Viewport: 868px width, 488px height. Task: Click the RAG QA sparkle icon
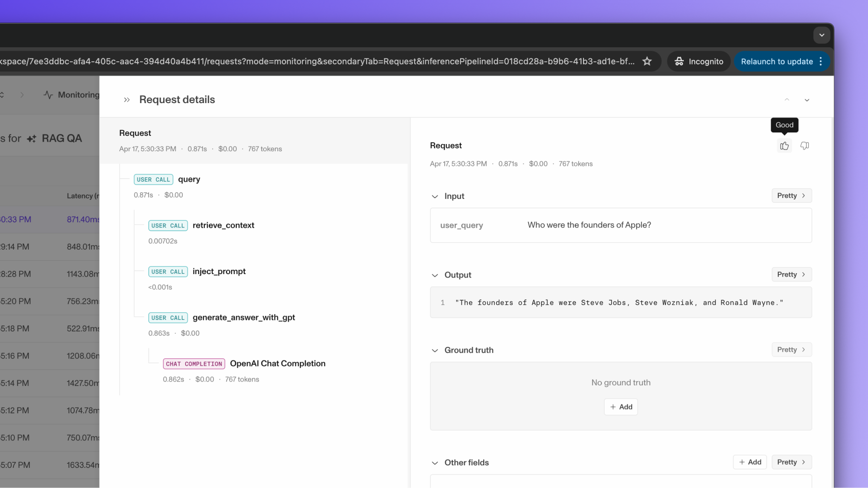[31, 139]
